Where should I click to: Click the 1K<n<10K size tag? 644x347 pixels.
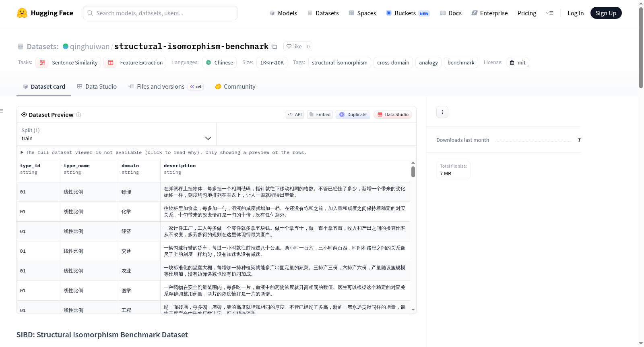click(x=272, y=62)
